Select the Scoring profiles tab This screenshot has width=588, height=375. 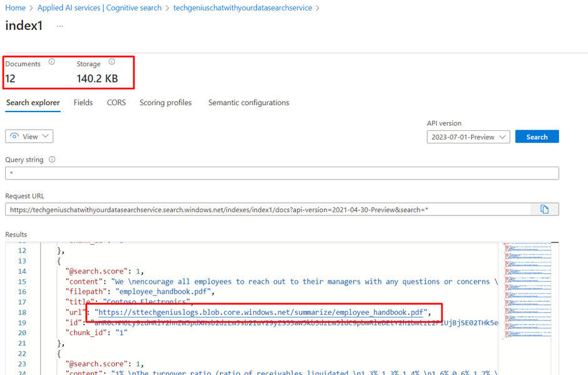click(x=165, y=103)
